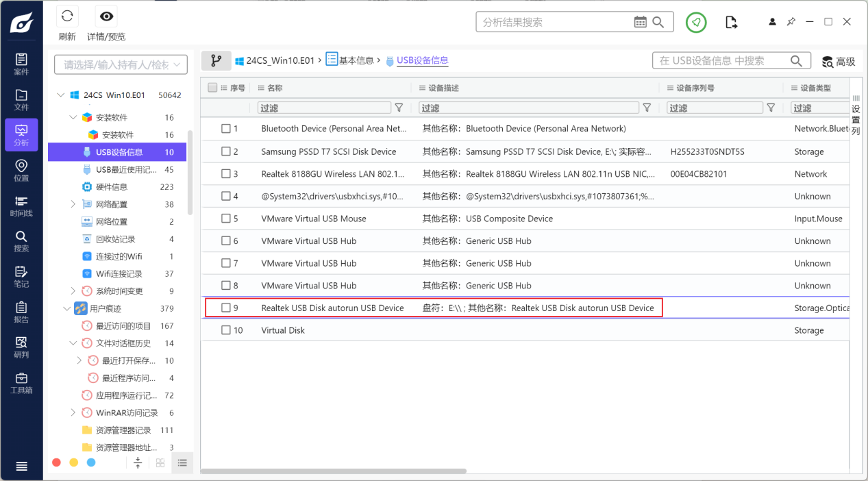Click magnifier icon in USB设备信息 search box
This screenshot has height=481, width=868.
(796, 61)
